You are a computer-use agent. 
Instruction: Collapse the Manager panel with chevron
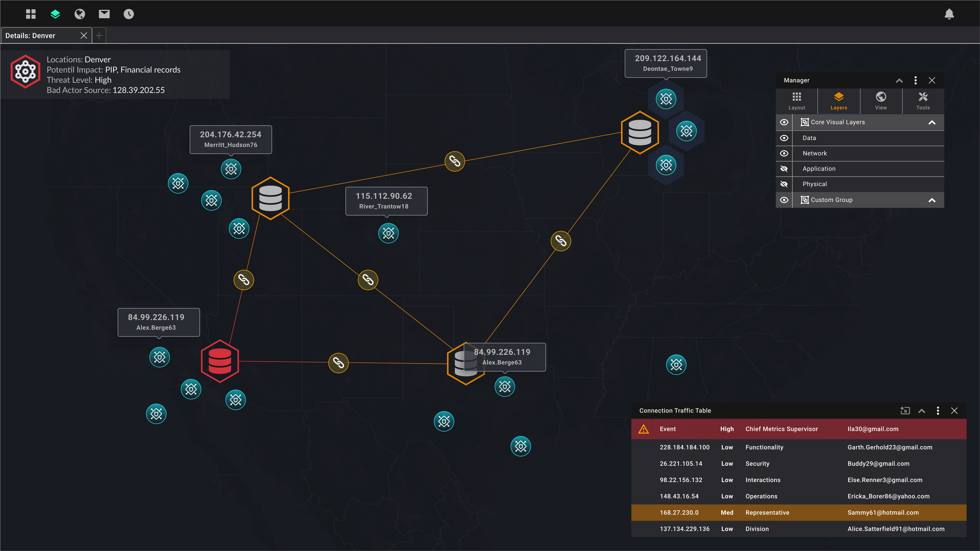(x=899, y=80)
